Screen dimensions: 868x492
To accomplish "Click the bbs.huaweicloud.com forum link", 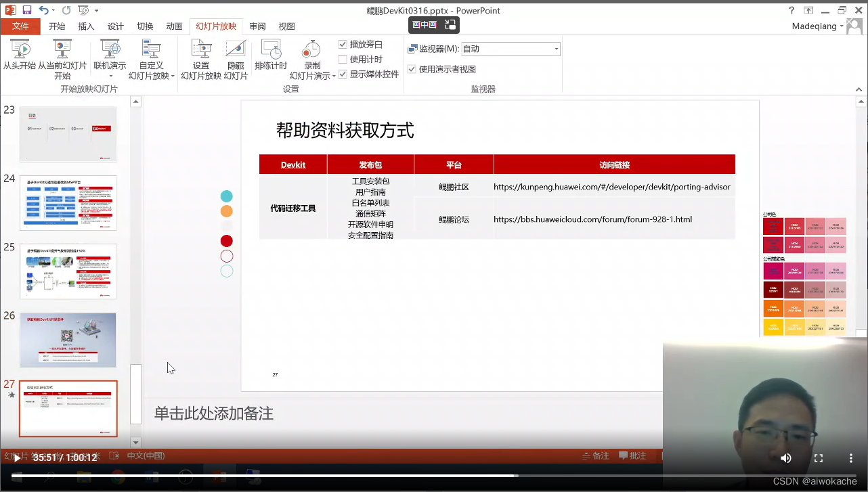I will tap(592, 219).
